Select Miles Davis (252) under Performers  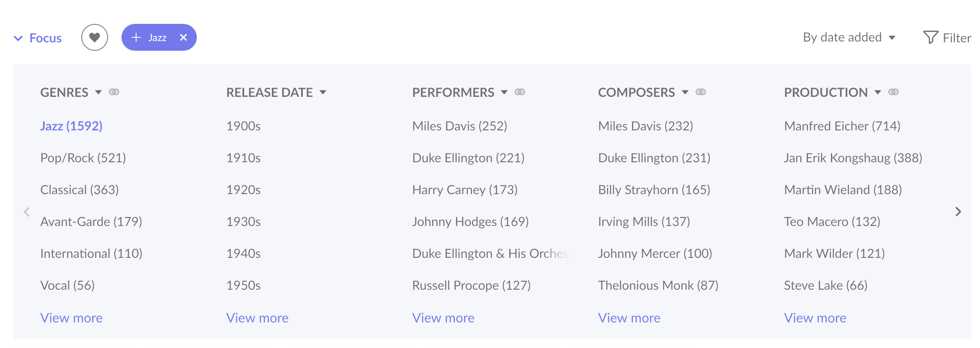click(459, 126)
